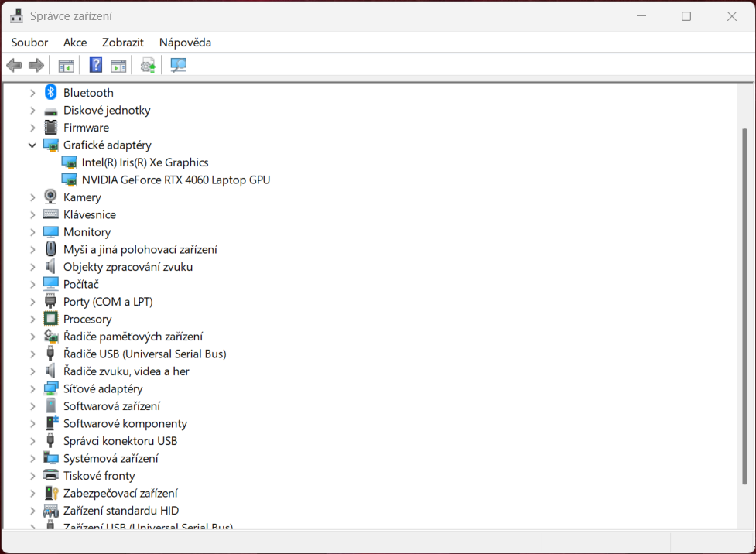Click the Klávesnice keyboard icon
The image size is (756, 554).
coord(50,214)
